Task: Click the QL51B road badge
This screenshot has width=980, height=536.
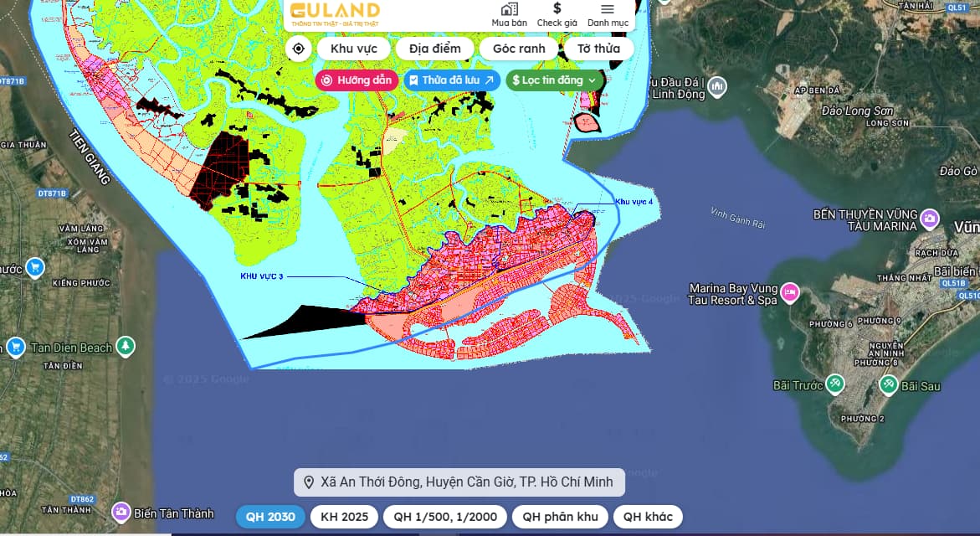Action: pos(954,283)
